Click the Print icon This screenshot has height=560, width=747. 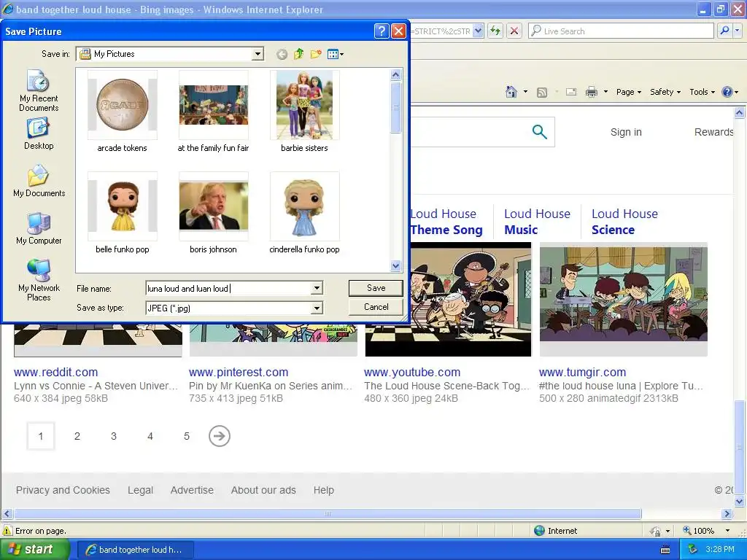coord(591,92)
